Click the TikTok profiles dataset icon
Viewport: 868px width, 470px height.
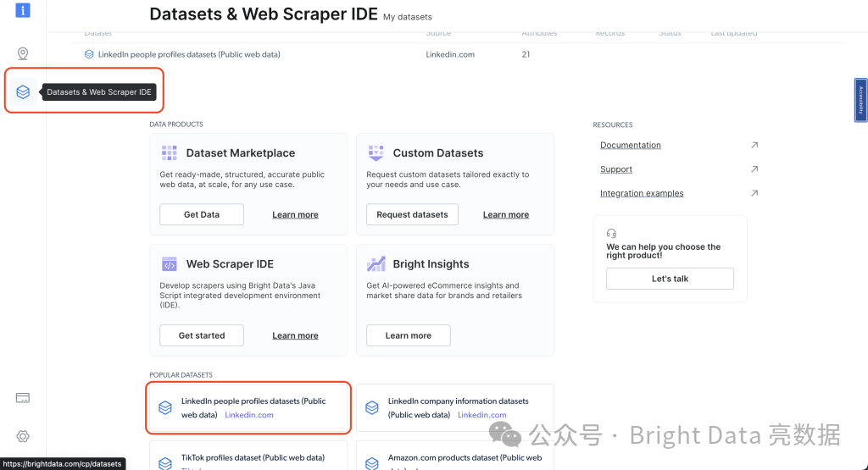point(165,463)
